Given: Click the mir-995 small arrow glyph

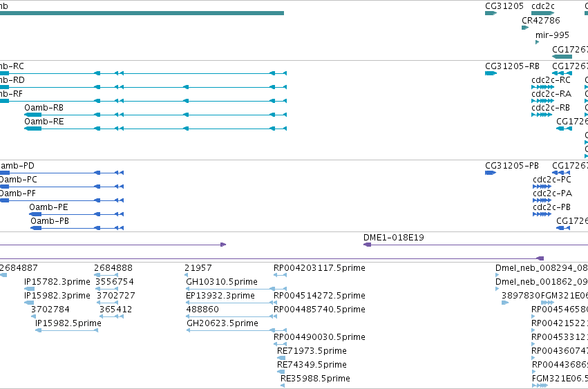Looking at the screenshot, I should 537,42.
